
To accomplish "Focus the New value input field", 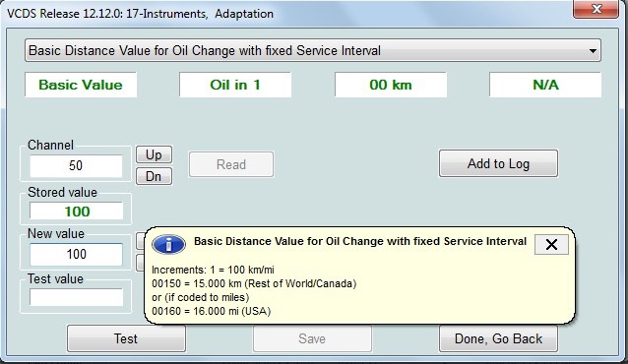I will pyautogui.click(x=76, y=254).
